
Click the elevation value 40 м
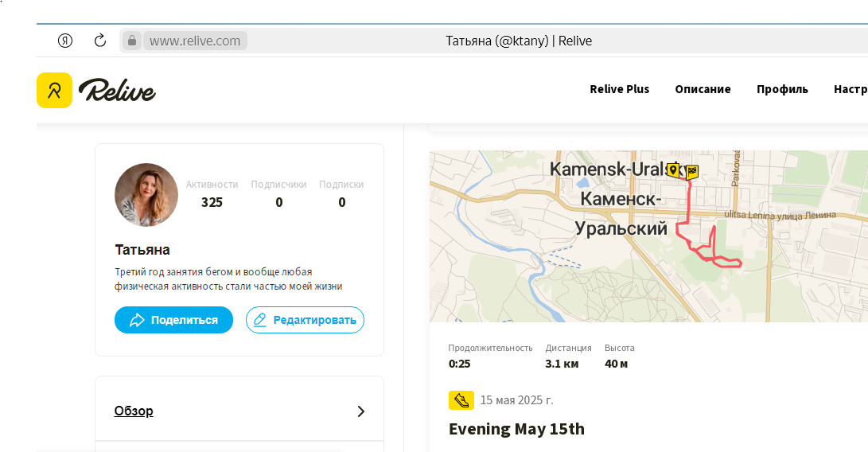click(x=616, y=364)
